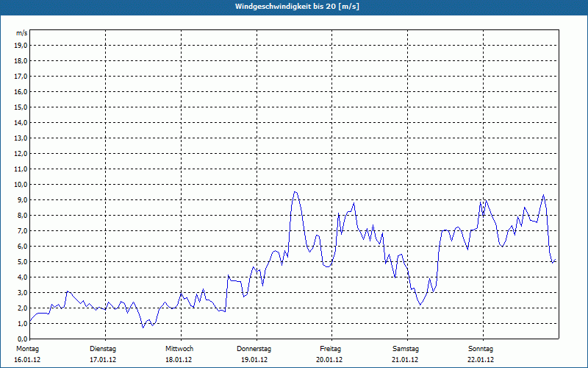
Task: Select the '15,0' y-axis label
Action: point(21,107)
